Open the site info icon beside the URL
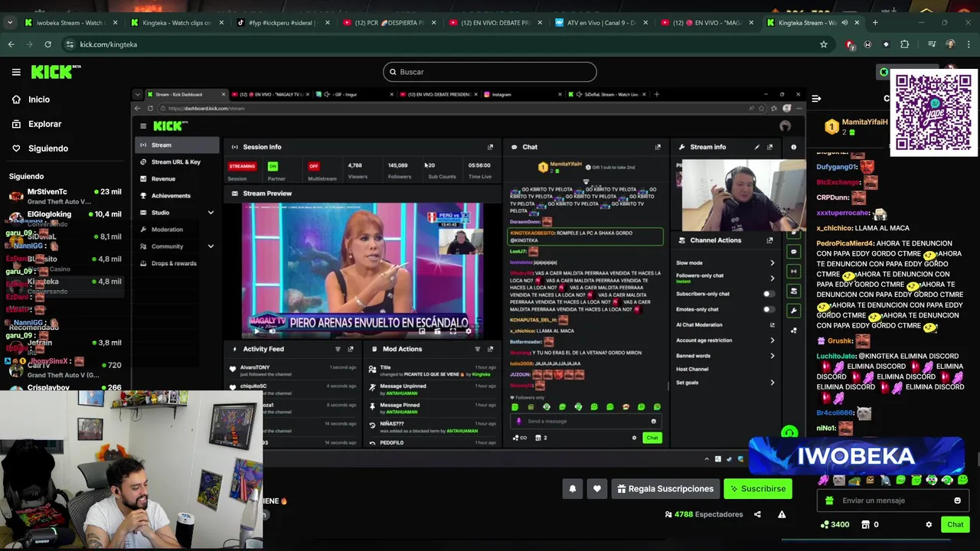Viewport: 980px width, 551px height. (70, 44)
